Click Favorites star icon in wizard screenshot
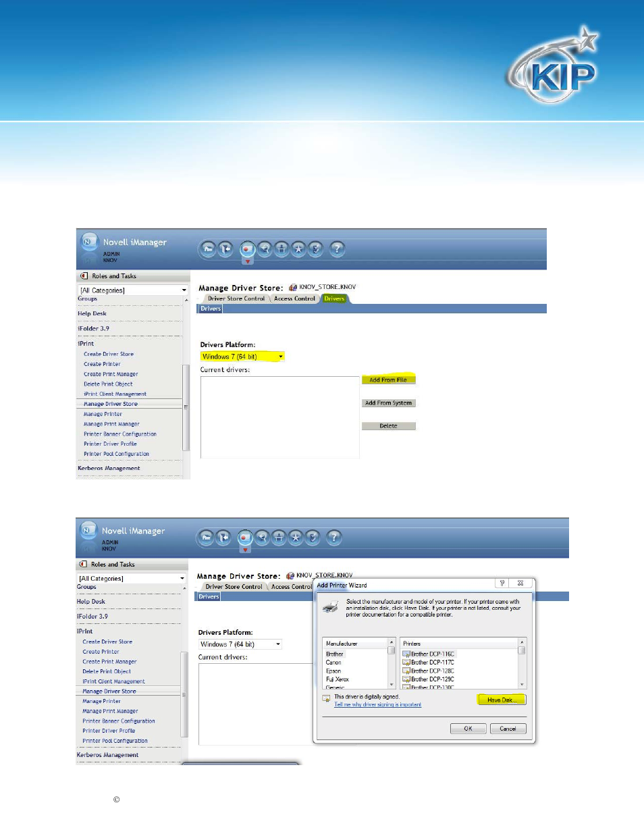The height and width of the screenshot is (834, 644). [296, 538]
